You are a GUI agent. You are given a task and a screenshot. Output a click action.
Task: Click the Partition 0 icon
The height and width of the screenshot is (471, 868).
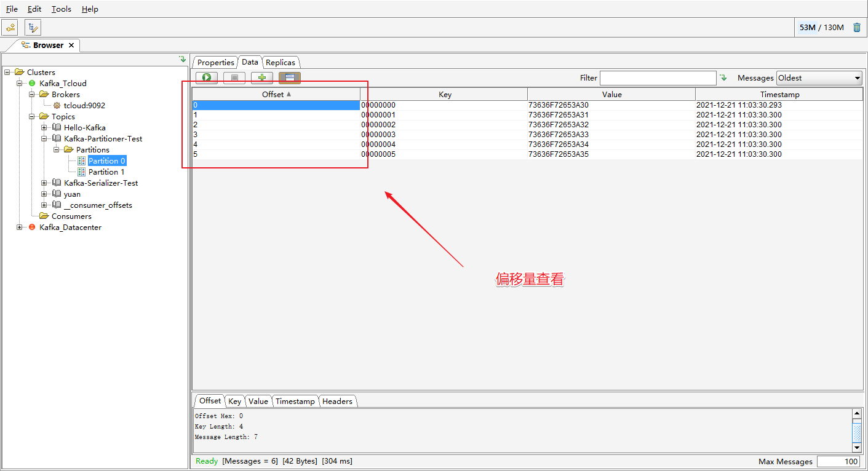81,160
